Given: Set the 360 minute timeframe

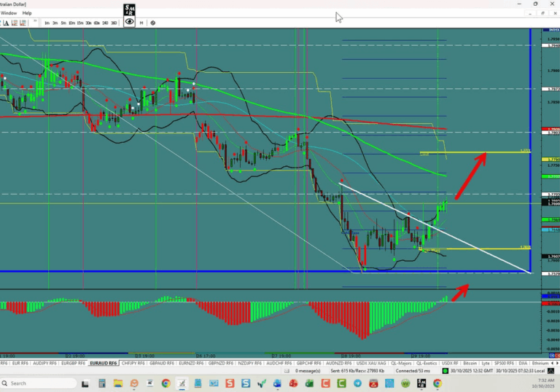Looking at the screenshot, I should point(114,23).
